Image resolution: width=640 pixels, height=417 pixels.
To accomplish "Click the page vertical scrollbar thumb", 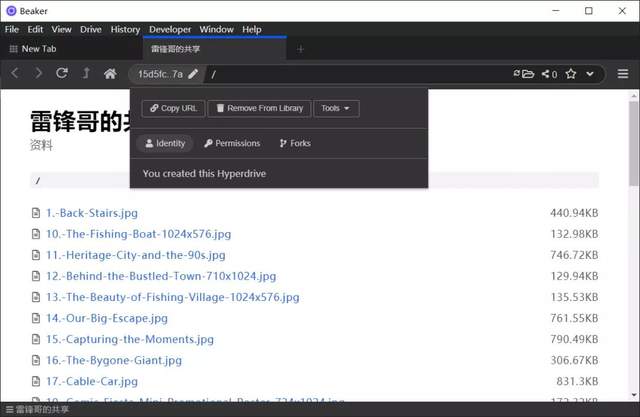I will [x=634, y=144].
